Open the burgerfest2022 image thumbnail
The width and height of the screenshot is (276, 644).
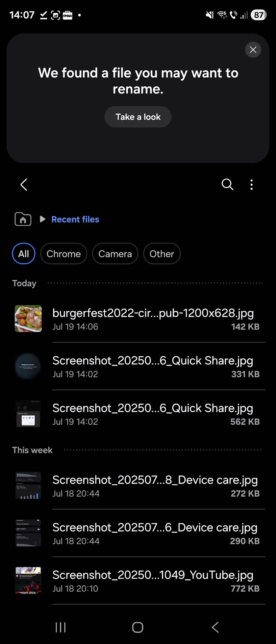[28, 319]
